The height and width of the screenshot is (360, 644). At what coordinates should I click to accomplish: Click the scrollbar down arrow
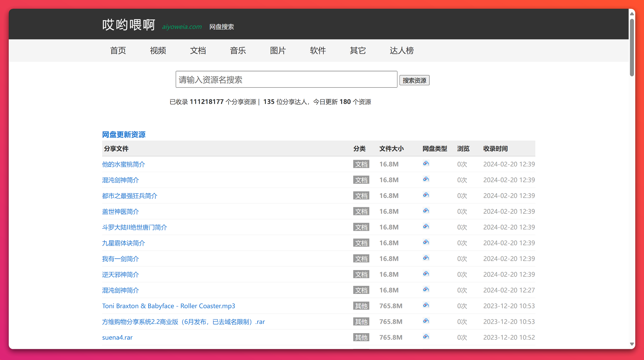coord(632,344)
